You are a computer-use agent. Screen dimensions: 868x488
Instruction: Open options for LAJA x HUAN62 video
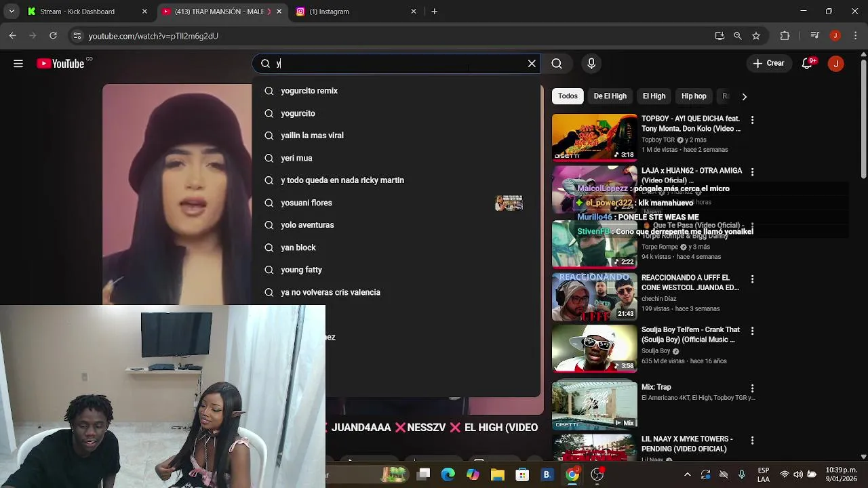coord(752,172)
